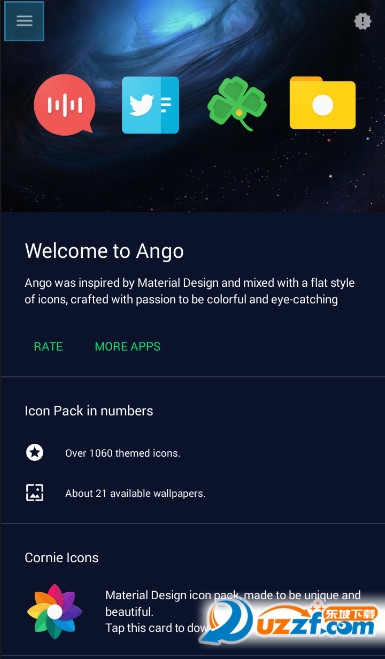Screen dimensions: 385x659
Task: Tap the Welcome to Ango heading
Action: pos(104,251)
